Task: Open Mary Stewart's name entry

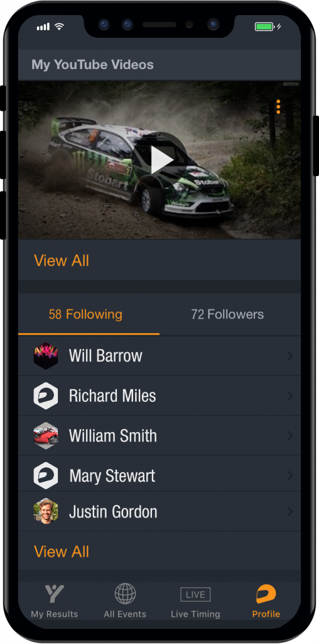Action: 112,476
